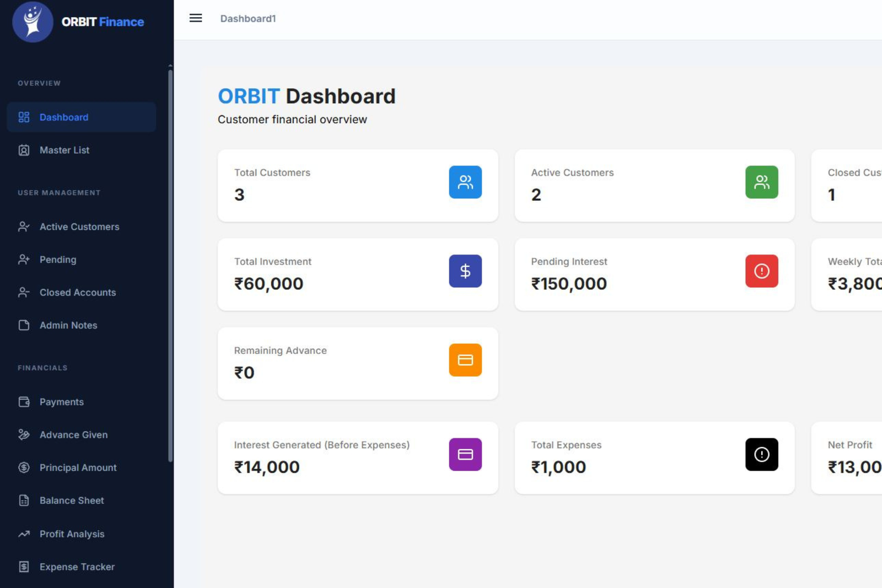Click the Dashboard1 breadcrumb title
The image size is (882, 588).
click(x=248, y=19)
